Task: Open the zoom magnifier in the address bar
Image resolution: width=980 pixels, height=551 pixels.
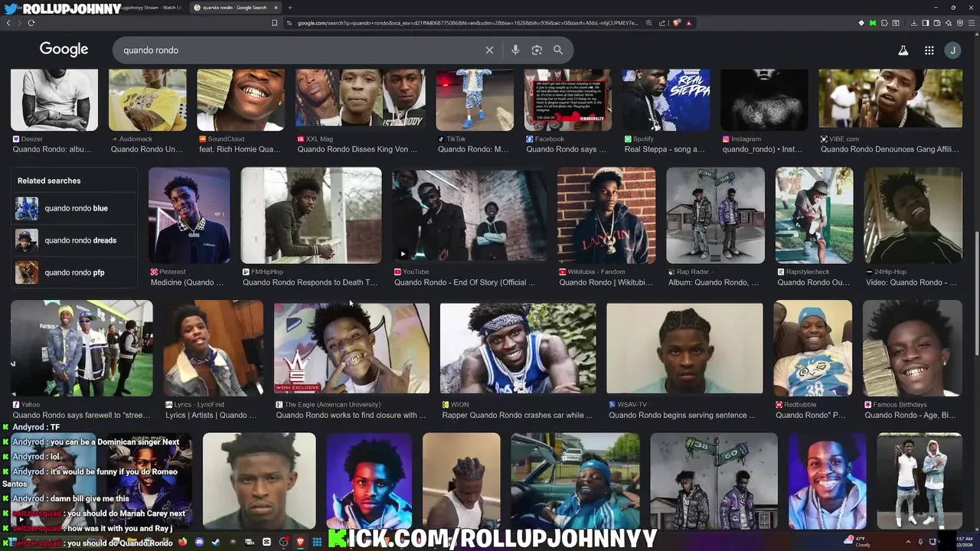Action: click(649, 23)
